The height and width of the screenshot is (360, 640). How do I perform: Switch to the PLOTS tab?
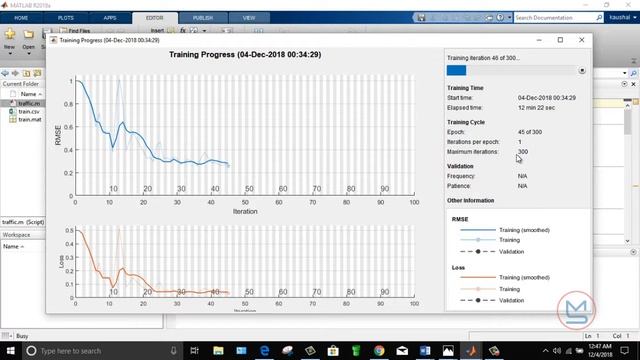click(x=66, y=18)
